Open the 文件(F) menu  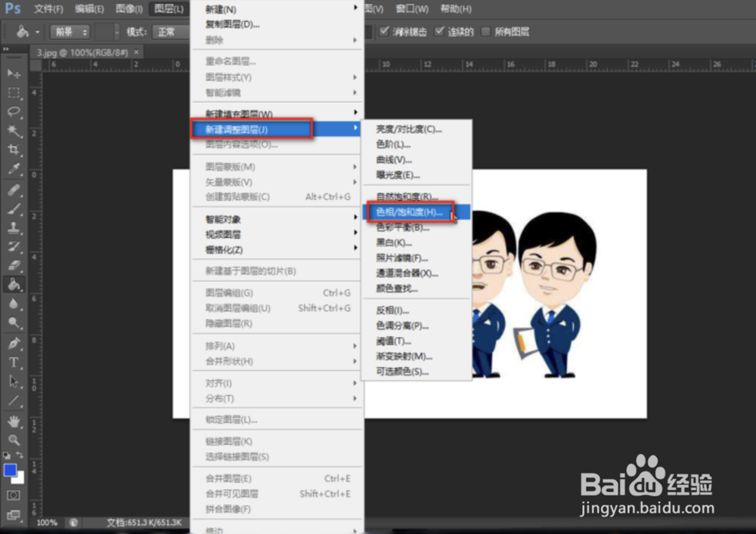point(48,8)
